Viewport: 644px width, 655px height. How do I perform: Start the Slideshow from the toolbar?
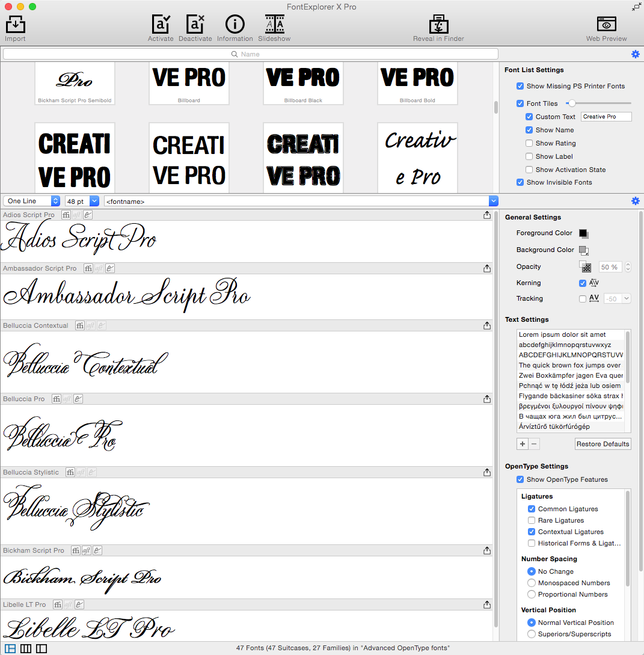[274, 24]
